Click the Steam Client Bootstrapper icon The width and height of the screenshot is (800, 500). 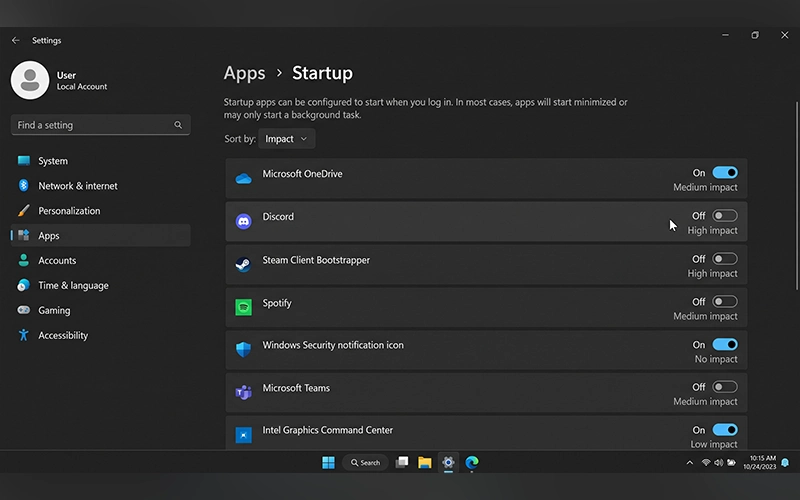click(x=243, y=264)
